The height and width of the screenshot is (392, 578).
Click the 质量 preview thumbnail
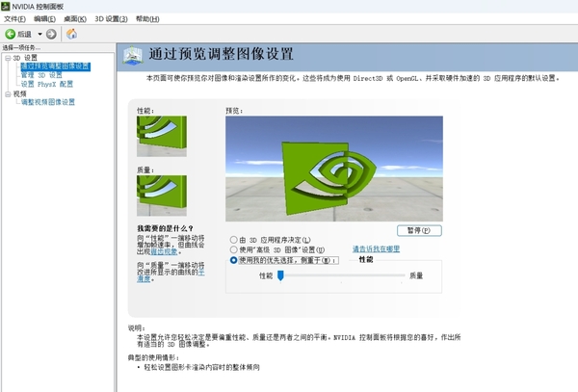coord(162,196)
